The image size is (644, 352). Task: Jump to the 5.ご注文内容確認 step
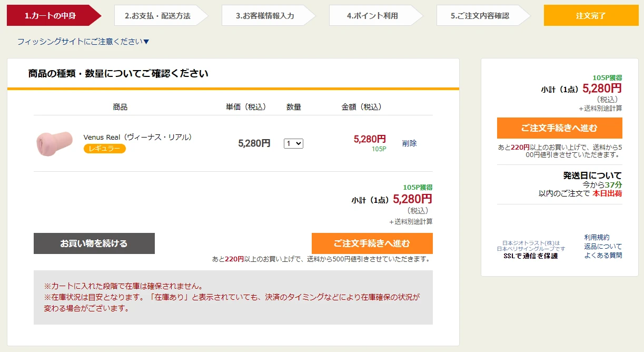[480, 16]
